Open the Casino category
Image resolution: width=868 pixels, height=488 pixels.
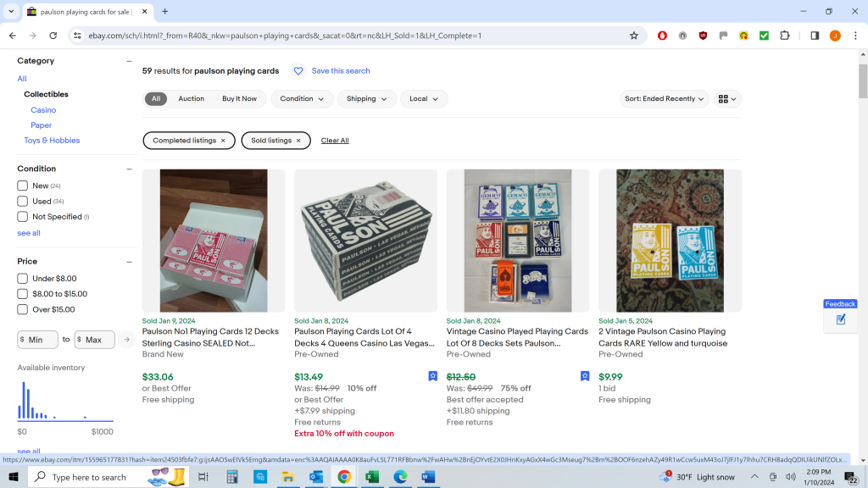pyautogui.click(x=43, y=110)
